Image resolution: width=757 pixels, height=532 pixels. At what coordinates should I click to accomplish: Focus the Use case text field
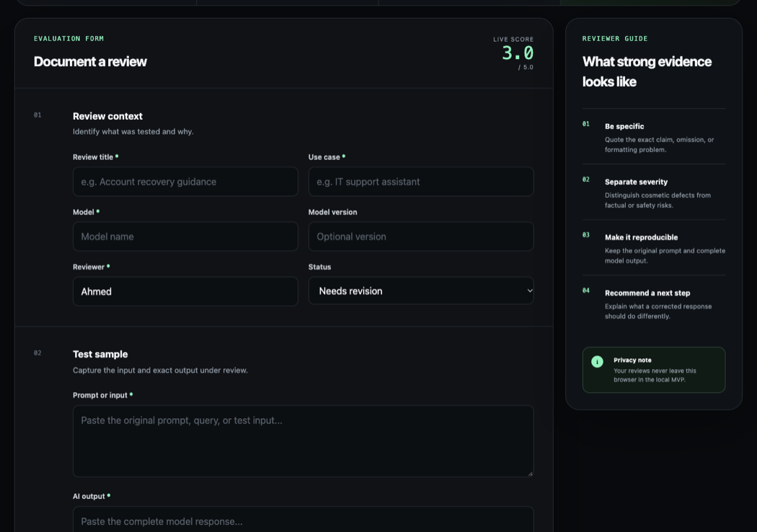421,182
